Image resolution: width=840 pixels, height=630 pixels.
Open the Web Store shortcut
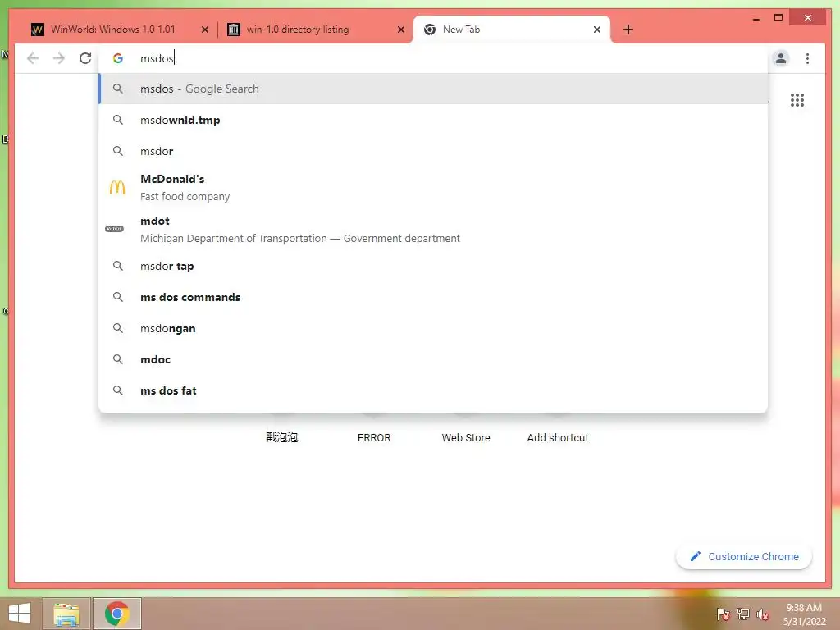466,438
